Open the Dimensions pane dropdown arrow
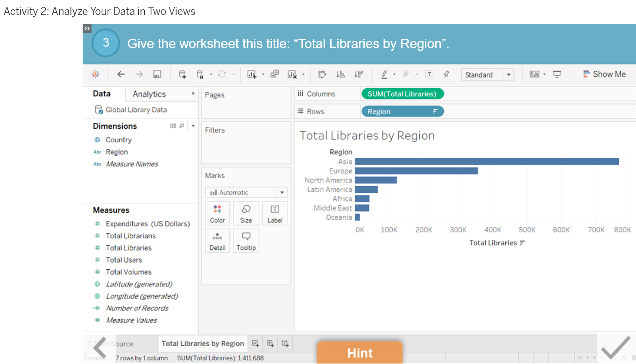 point(193,126)
